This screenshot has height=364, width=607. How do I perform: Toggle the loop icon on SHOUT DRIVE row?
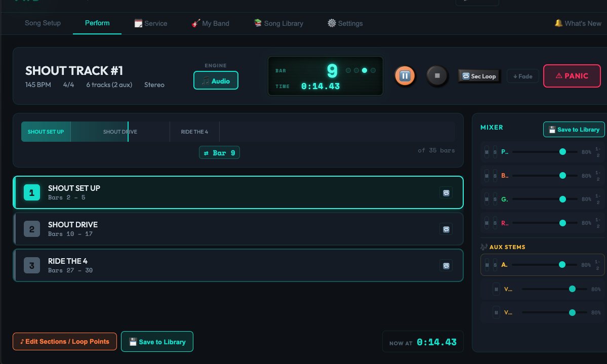[x=446, y=229]
